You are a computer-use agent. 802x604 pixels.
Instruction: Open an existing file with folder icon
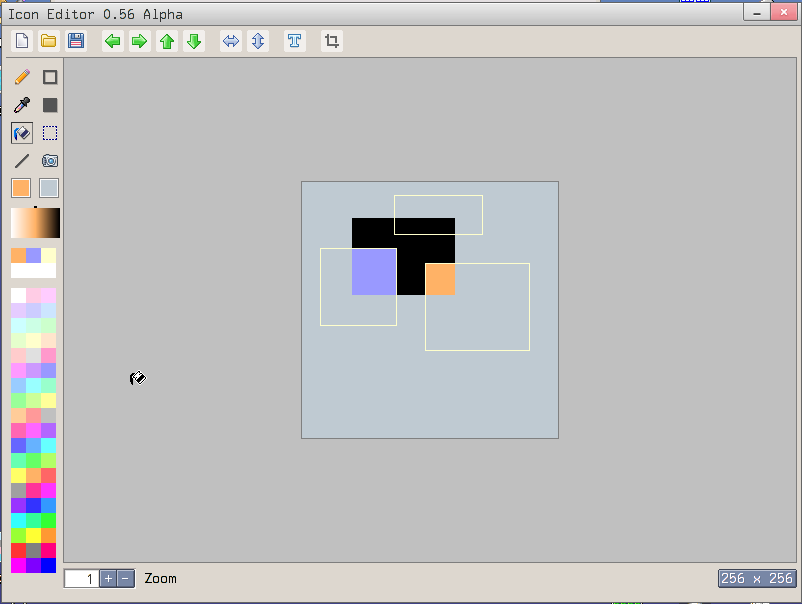[x=48, y=41]
